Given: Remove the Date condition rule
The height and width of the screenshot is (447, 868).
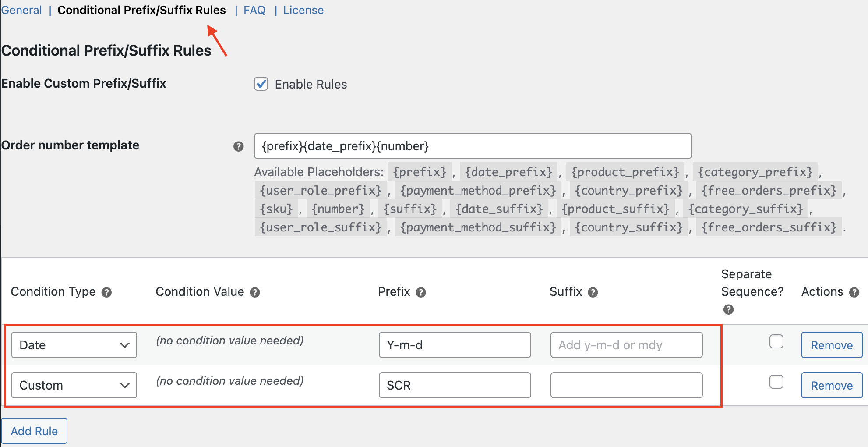Looking at the screenshot, I should point(831,345).
